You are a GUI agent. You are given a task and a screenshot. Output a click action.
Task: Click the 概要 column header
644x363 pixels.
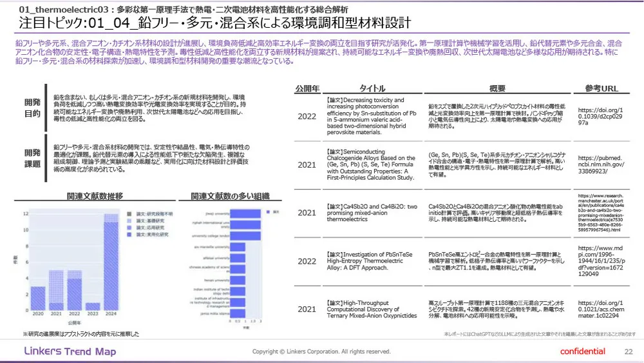(497, 88)
